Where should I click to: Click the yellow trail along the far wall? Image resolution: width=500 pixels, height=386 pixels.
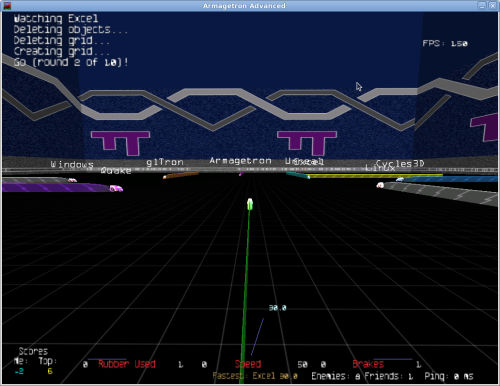click(x=376, y=176)
